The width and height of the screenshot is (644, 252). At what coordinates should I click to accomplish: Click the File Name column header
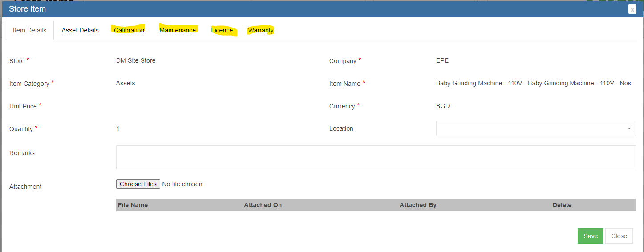pyautogui.click(x=133, y=205)
